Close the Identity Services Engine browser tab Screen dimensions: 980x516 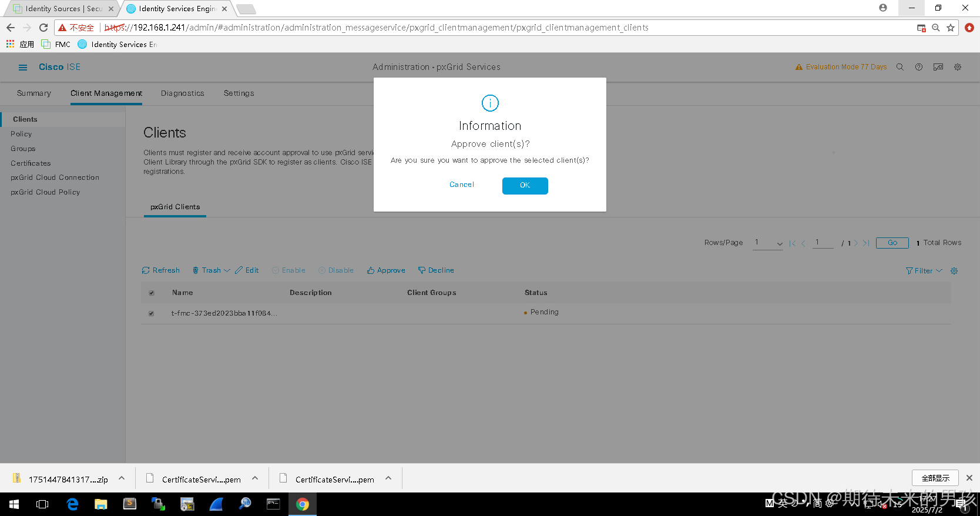tap(224, 9)
